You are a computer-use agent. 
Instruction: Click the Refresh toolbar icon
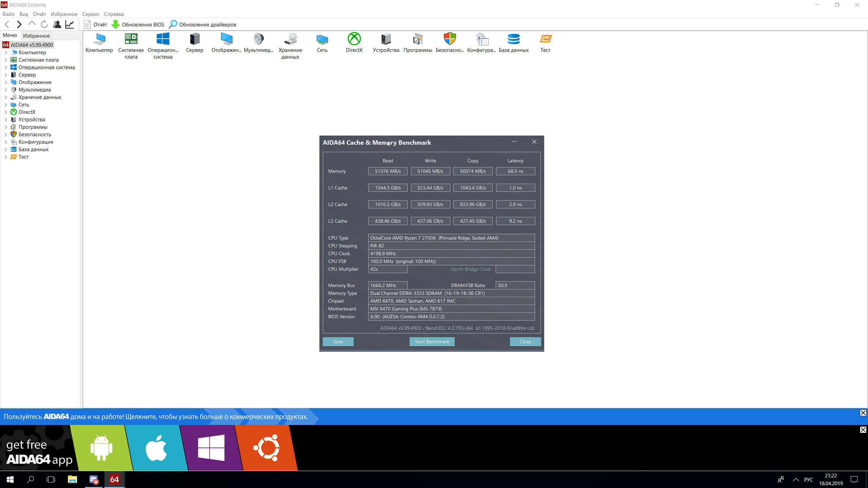click(44, 24)
